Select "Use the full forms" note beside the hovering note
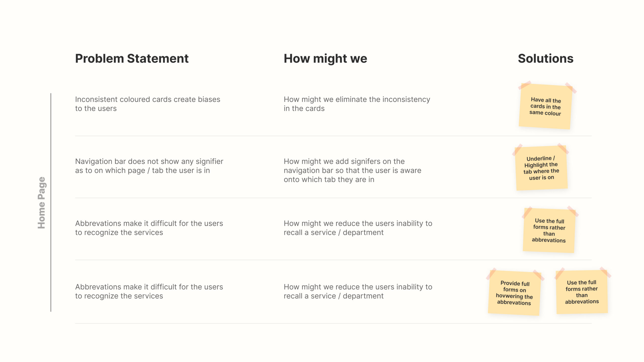644x362 pixels. [x=582, y=292]
